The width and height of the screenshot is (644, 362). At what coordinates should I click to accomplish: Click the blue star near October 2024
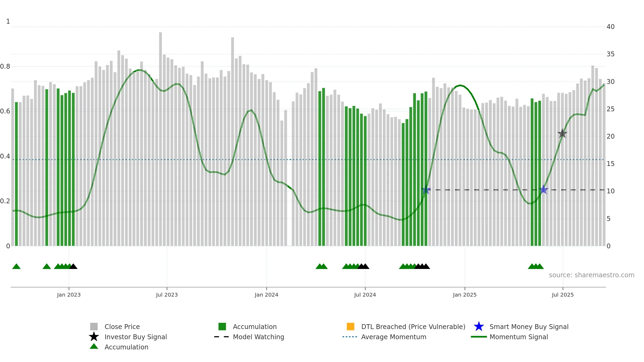pos(426,190)
